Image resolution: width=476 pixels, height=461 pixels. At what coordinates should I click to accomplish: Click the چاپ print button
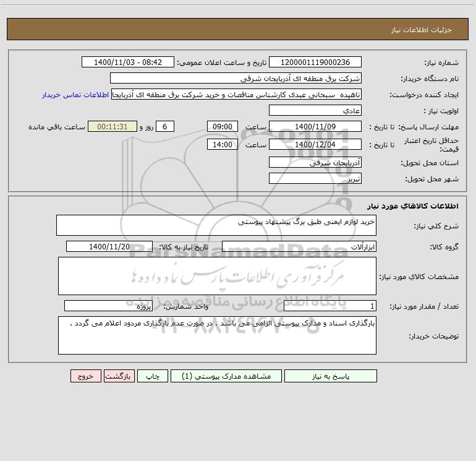pos(153,376)
